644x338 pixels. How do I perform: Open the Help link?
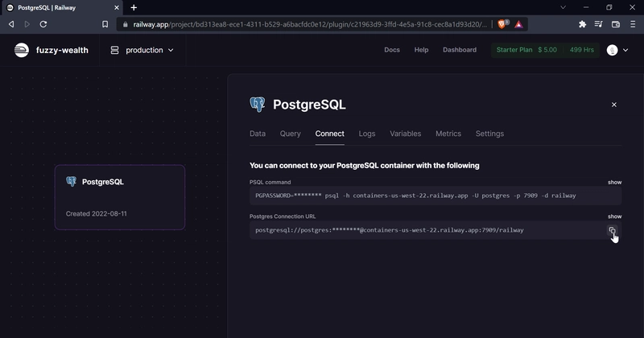tap(421, 50)
